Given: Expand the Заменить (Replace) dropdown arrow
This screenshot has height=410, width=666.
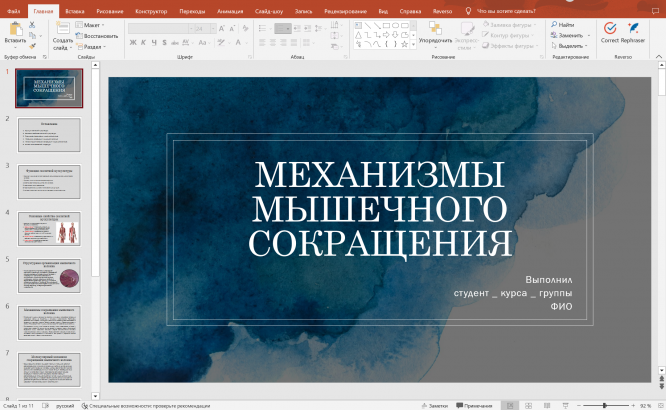Looking at the screenshot, I should [x=587, y=35].
